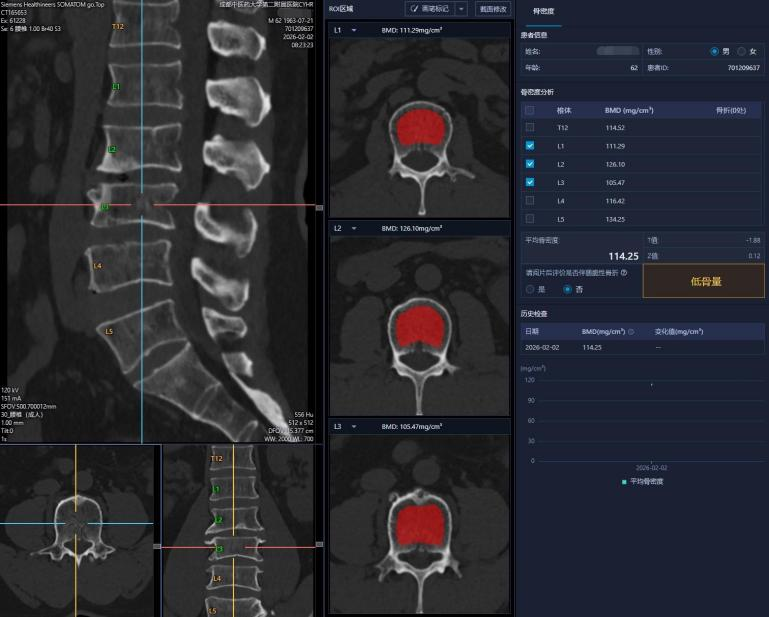Select the 男 gender radio button
This screenshot has height=617, width=769.
tap(714, 51)
